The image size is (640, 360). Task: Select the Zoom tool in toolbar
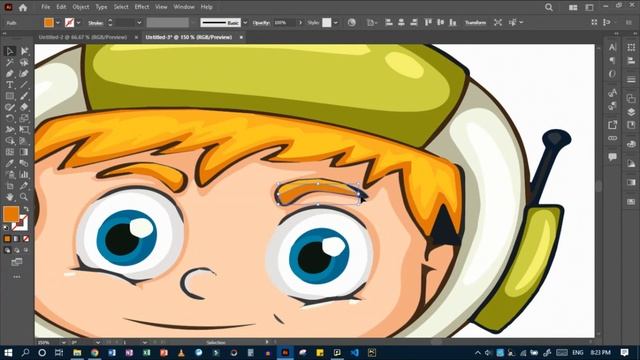[x=24, y=197]
